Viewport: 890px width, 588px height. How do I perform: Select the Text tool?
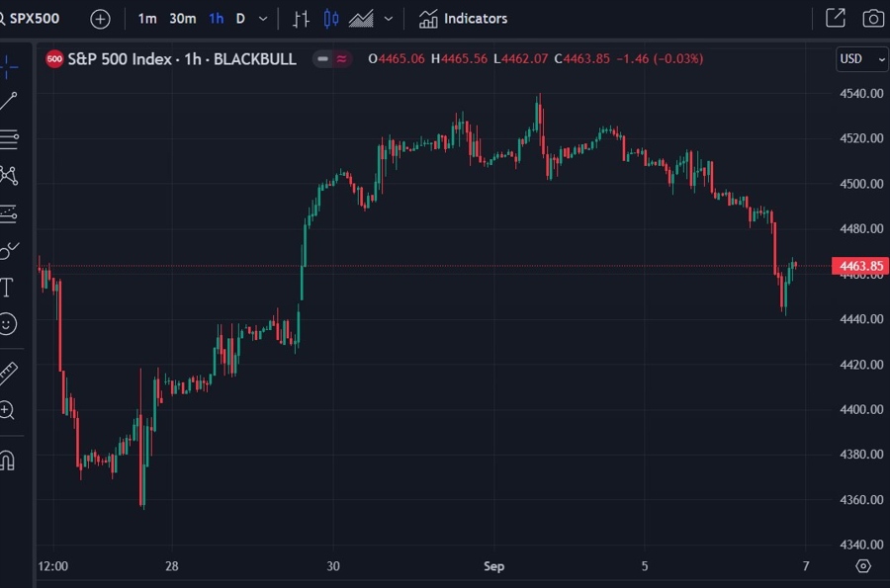click(6, 288)
